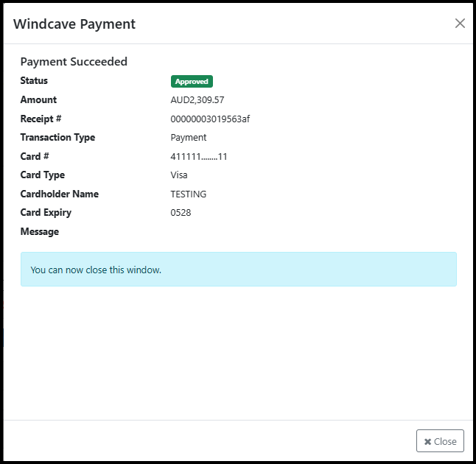Select the receipt number 00000003019563af
The width and height of the screenshot is (476, 464).
click(x=210, y=119)
